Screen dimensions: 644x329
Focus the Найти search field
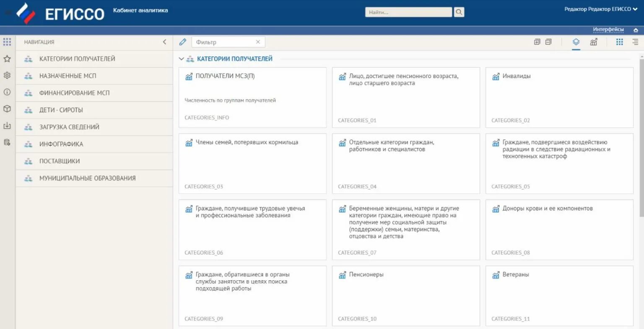(x=409, y=12)
